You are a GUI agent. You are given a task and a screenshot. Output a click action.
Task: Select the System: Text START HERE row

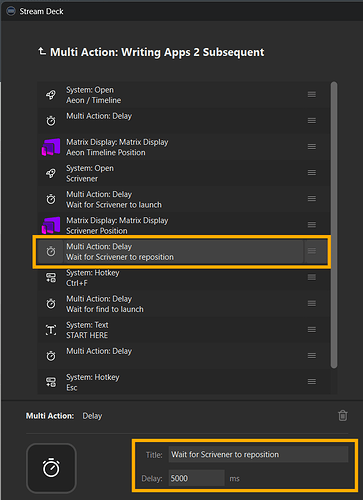pos(184,330)
